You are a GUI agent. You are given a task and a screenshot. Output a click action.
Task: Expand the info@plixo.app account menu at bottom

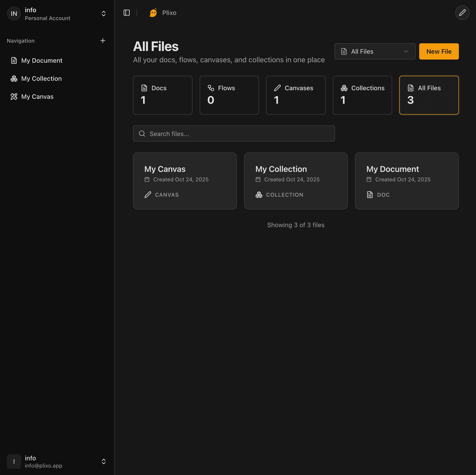(103, 461)
